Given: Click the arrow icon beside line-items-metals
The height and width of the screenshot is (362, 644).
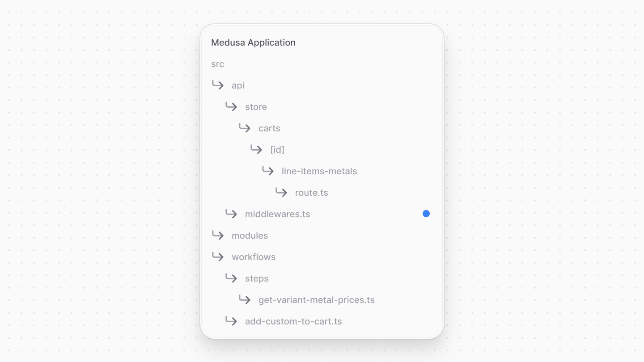Looking at the screenshot, I should tap(268, 171).
